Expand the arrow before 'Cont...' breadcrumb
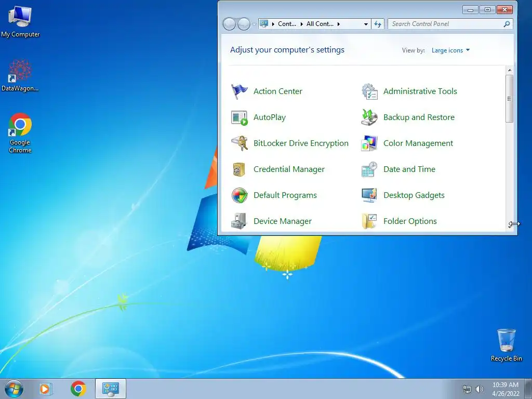 click(x=273, y=24)
